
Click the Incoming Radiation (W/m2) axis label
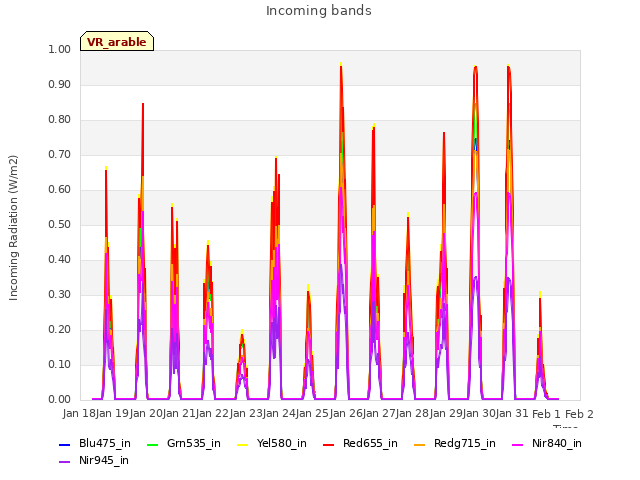(13, 228)
